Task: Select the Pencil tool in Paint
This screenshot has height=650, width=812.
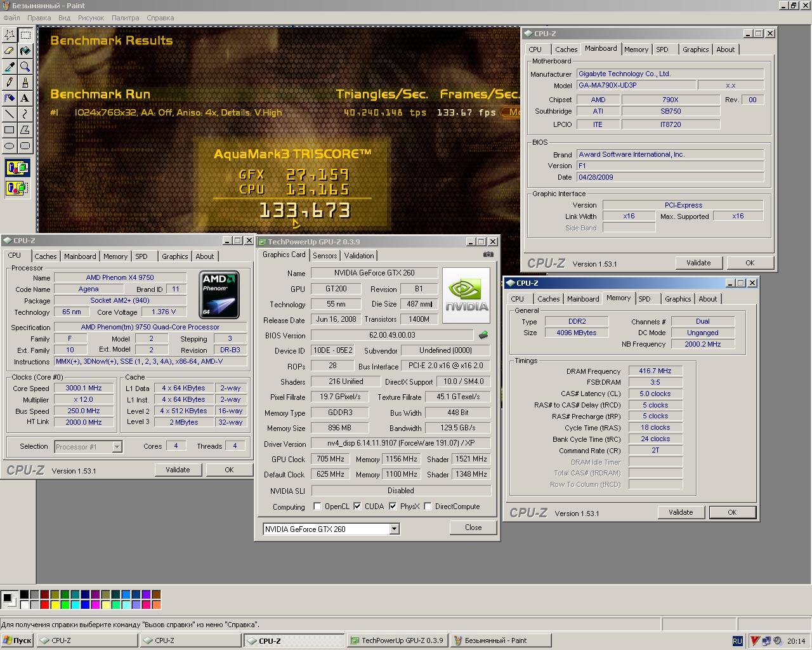Action: [x=10, y=83]
